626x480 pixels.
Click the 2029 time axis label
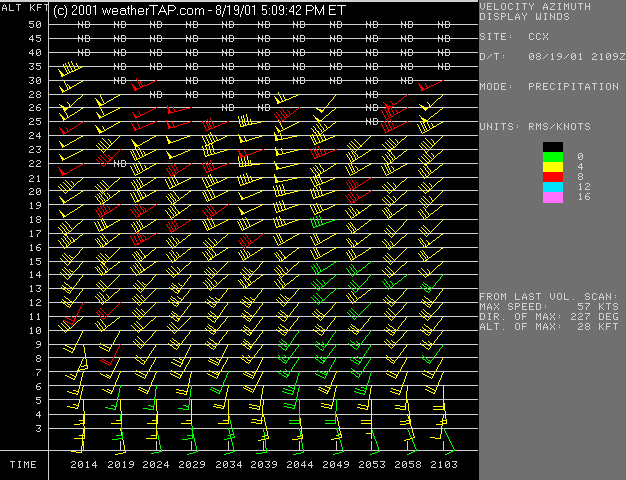[192, 465]
